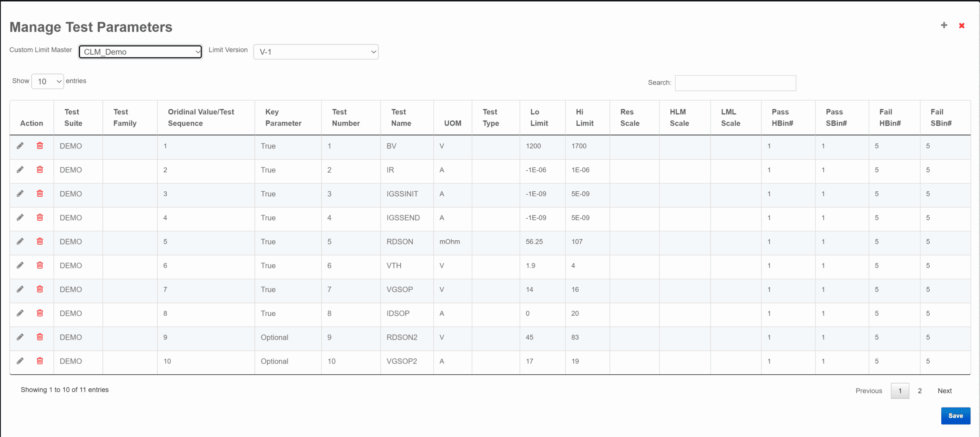Sort by the Test Name column header
The width and height of the screenshot is (980, 437).
pos(401,117)
